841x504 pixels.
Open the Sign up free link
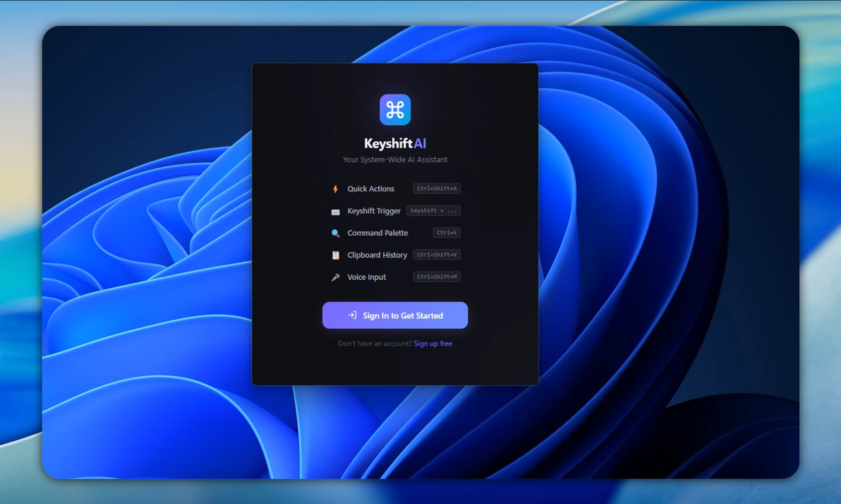pos(433,343)
